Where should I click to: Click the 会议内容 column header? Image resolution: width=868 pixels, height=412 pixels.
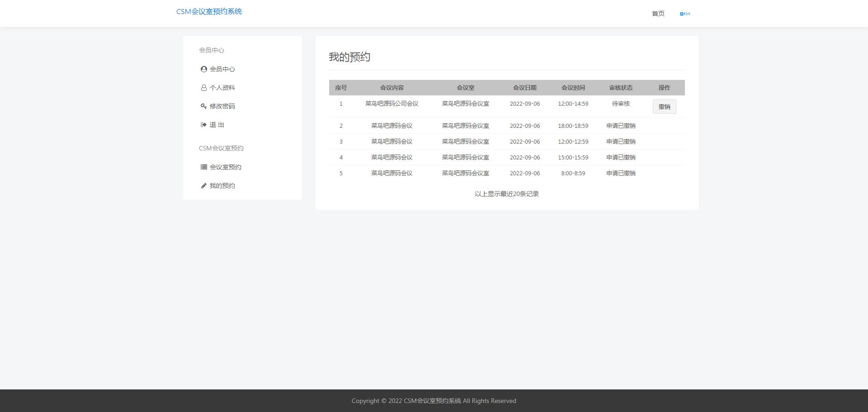pos(392,88)
